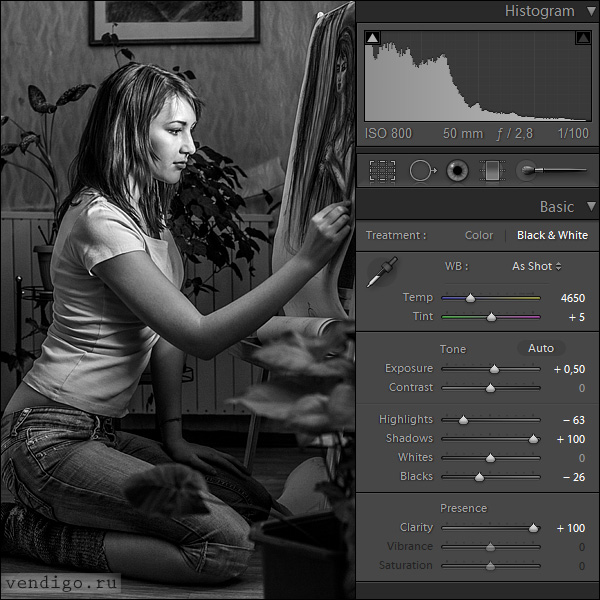The height and width of the screenshot is (600, 600).
Task: Click the Contrast value 0
Action: point(582,388)
